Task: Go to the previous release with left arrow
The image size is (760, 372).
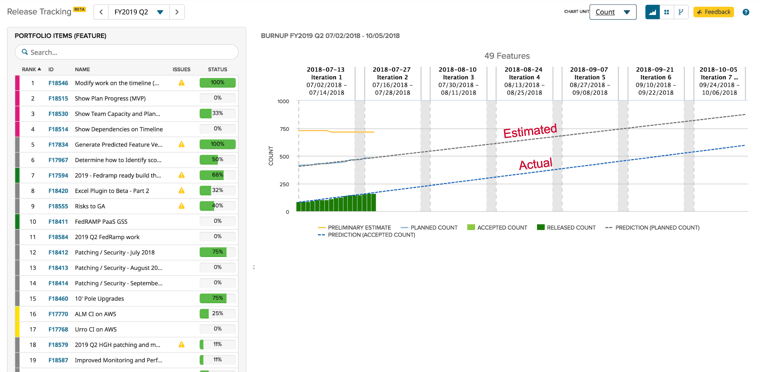Action: tap(100, 12)
